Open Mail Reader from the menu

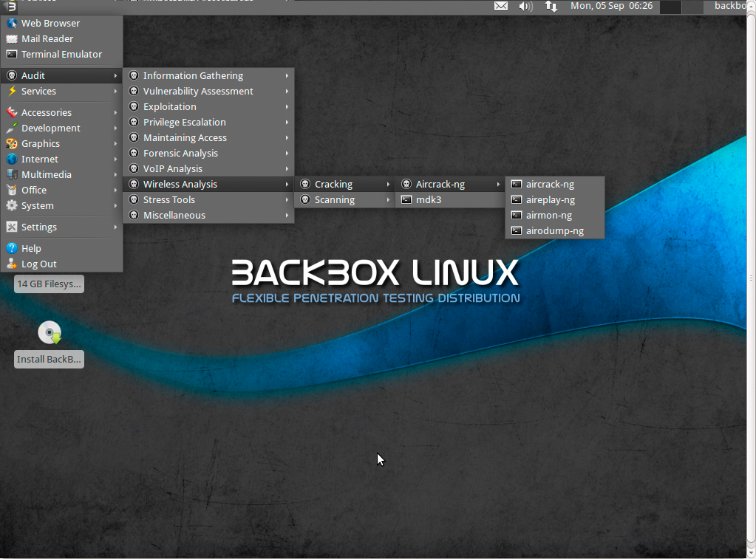62,38
